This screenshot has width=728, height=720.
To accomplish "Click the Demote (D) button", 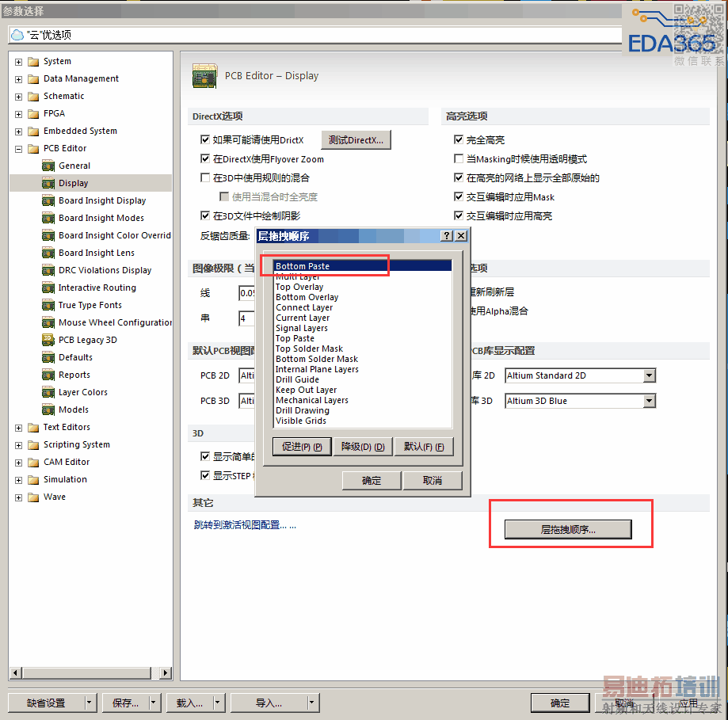I will (363, 447).
